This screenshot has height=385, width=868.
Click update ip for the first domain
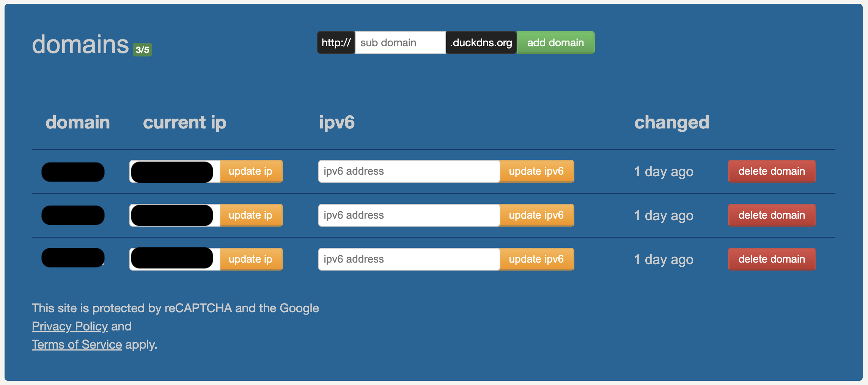point(251,171)
